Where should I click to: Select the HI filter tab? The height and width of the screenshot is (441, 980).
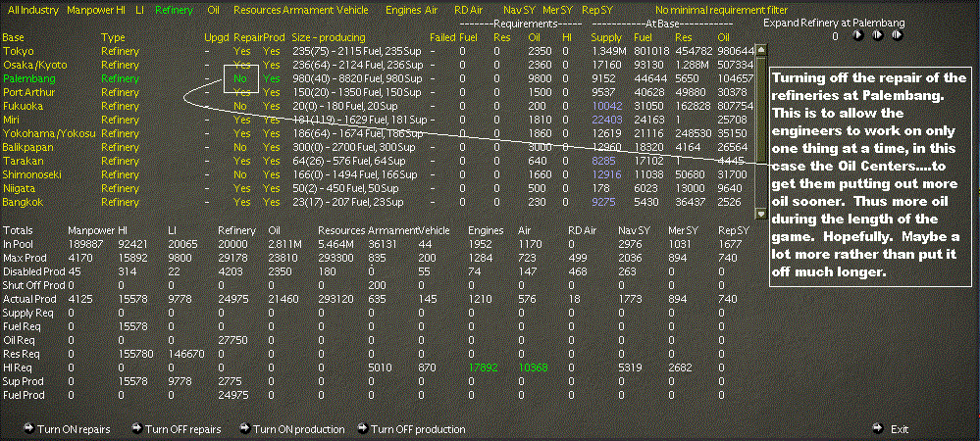122,10
